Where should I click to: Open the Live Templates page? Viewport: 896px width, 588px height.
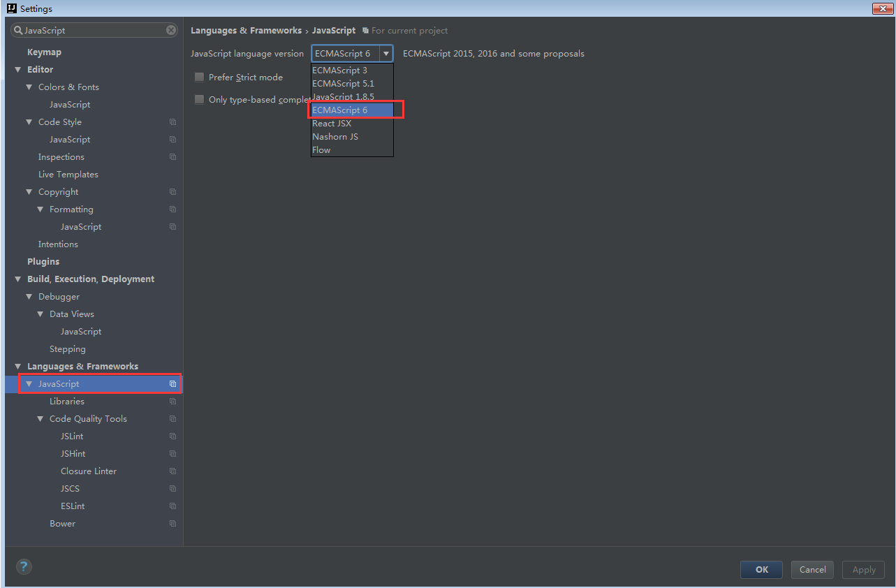[68, 175]
